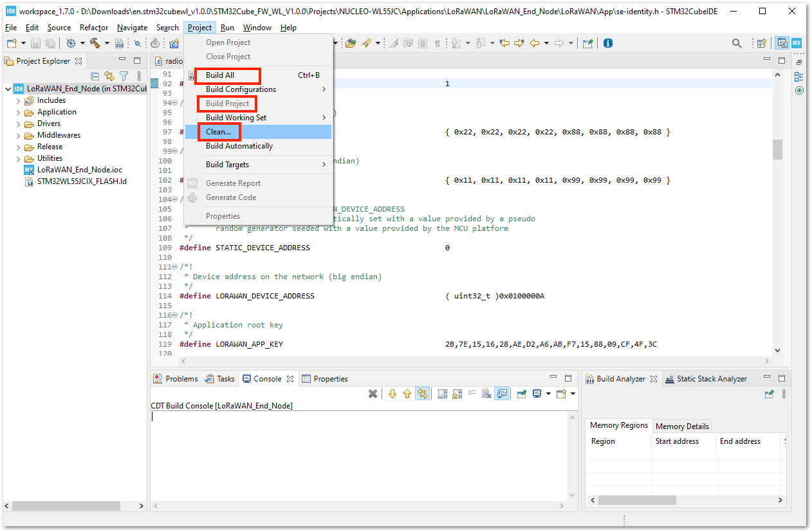812x532 pixels.
Task: Expand the Utilities folder
Action: click(x=18, y=158)
